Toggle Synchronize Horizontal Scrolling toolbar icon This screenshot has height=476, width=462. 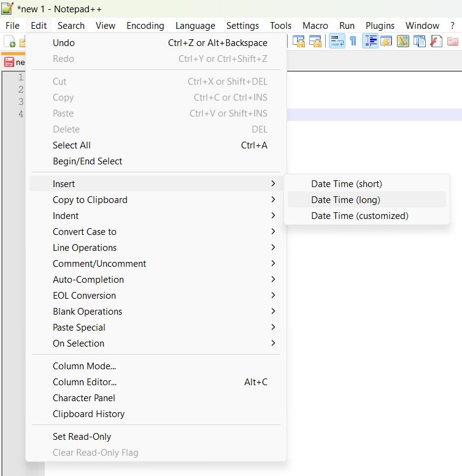315,41
